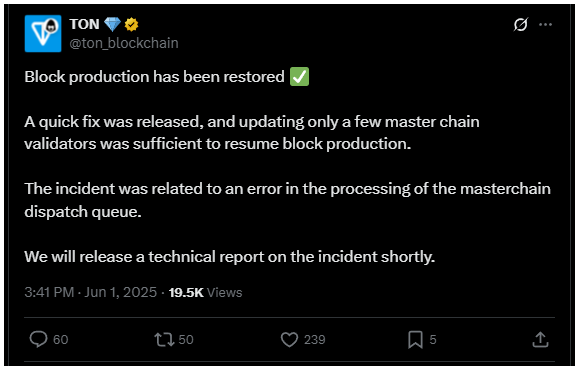
Task: Open the TON profile avatar
Action: click(x=43, y=34)
